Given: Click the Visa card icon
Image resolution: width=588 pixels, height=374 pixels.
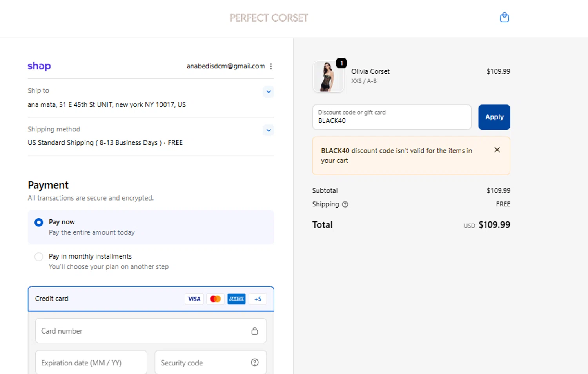Looking at the screenshot, I should [194, 299].
